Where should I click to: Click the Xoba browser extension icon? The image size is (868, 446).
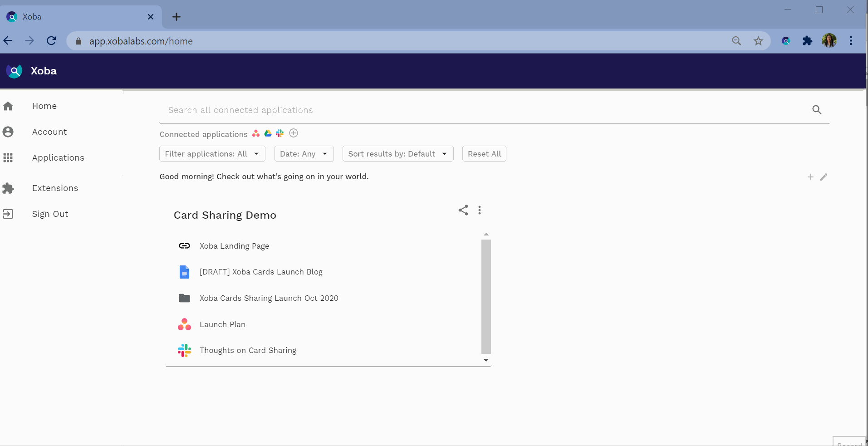click(x=786, y=41)
